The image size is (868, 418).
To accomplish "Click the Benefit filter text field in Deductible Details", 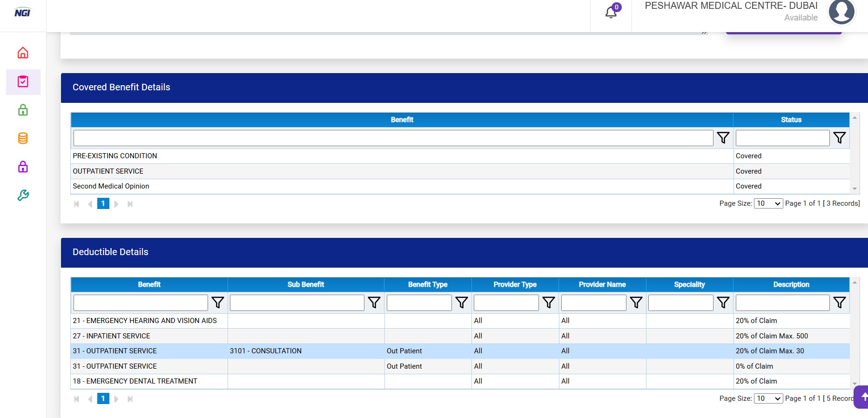I will 141,303.
